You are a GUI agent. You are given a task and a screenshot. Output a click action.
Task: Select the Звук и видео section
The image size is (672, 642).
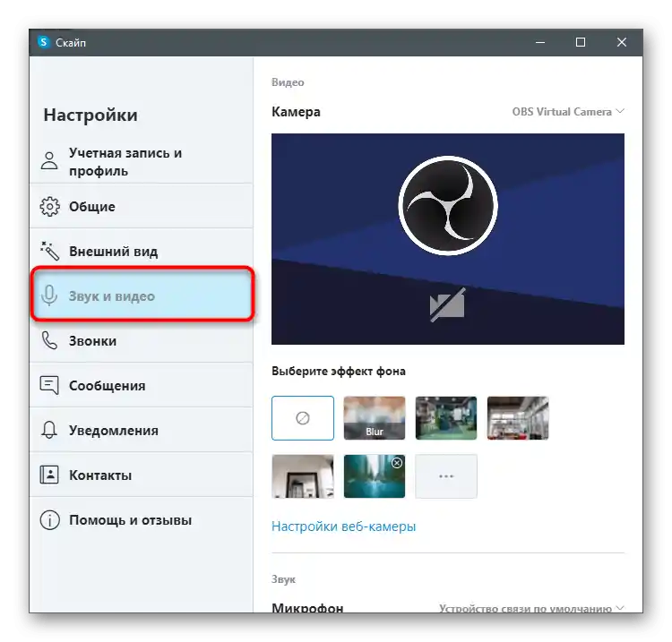tap(142, 294)
